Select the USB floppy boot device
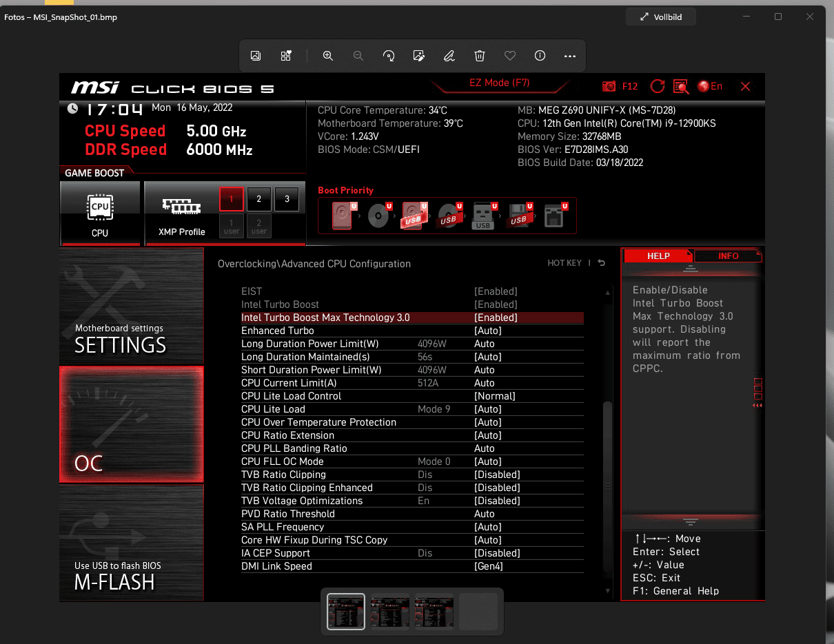Image resolution: width=834 pixels, height=644 pixels. click(519, 216)
